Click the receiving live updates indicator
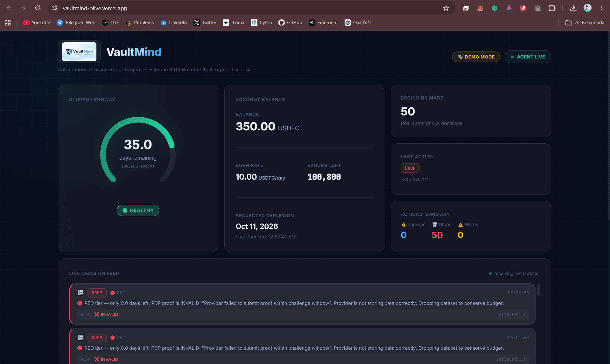The width and height of the screenshot is (610, 364). coord(514,273)
